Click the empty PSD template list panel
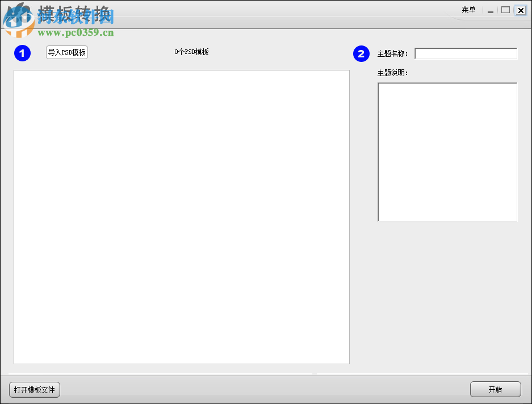This screenshot has height=404, width=532. coord(181,216)
